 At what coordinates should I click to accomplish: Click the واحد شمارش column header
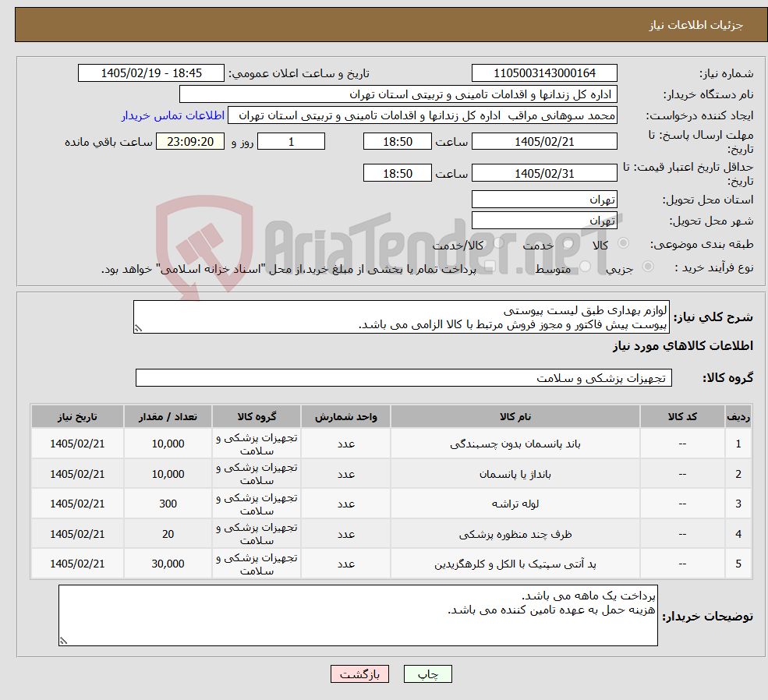tap(346, 416)
